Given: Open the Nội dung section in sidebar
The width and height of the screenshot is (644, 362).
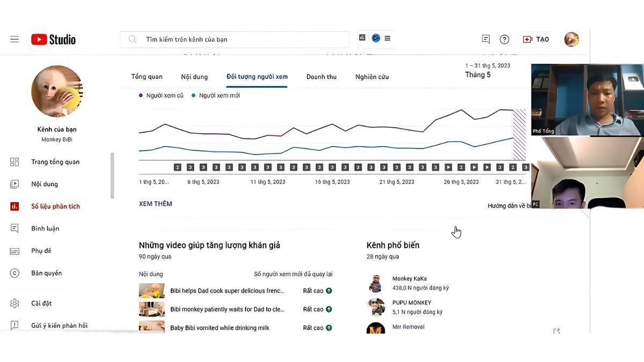Looking at the screenshot, I should point(45,183).
